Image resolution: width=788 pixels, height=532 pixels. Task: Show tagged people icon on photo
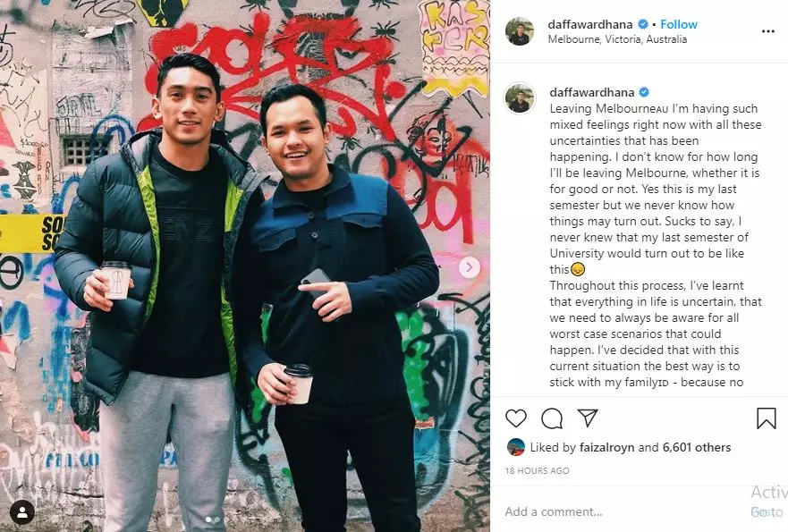[x=22, y=512]
